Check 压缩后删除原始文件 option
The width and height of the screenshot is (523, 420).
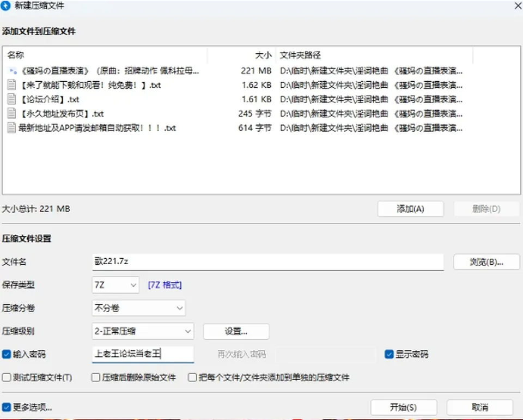click(x=96, y=378)
